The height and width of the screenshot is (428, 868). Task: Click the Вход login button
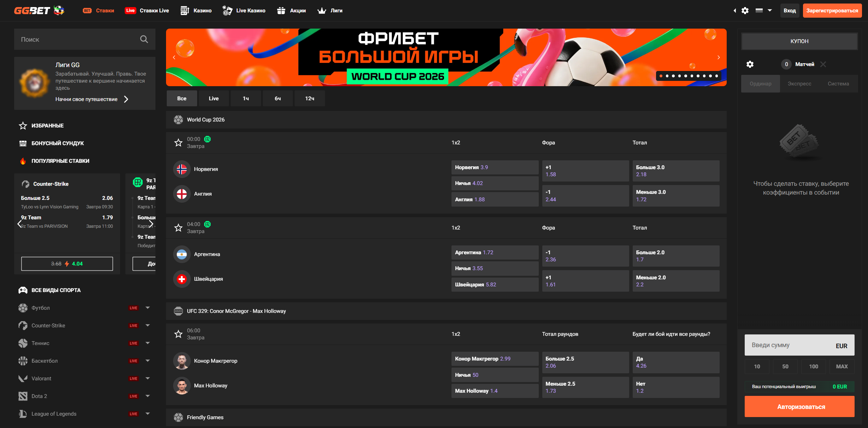790,11
